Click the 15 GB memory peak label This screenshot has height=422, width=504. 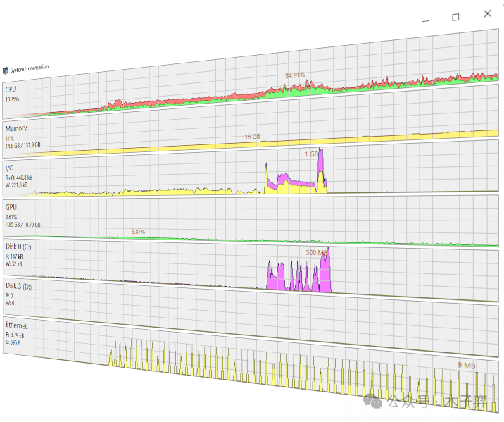tap(252, 137)
